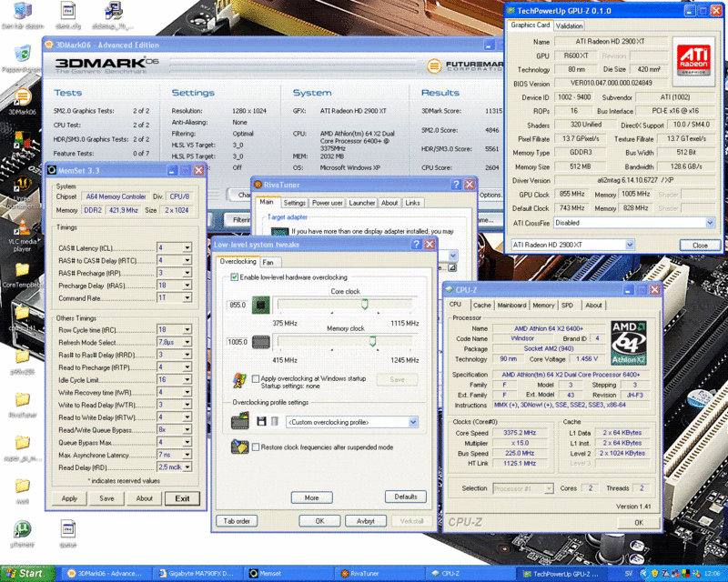Screen dimensions: 728x582
Task: Click the core clock value field 855.0
Action: tap(238, 305)
